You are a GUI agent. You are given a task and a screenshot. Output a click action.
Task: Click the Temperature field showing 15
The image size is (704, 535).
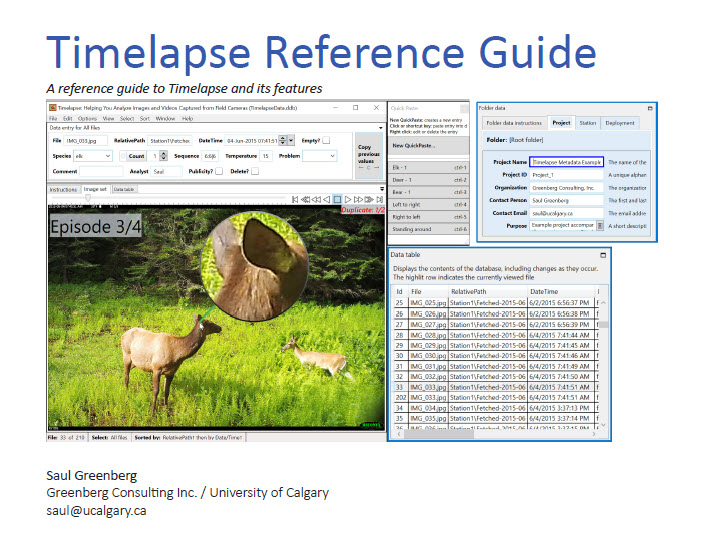(266, 156)
